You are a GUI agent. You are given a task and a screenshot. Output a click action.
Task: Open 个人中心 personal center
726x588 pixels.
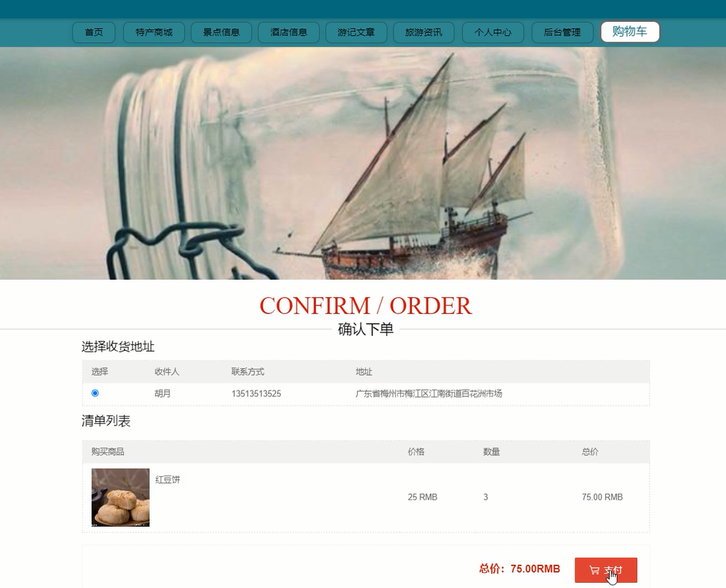click(x=493, y=32)
